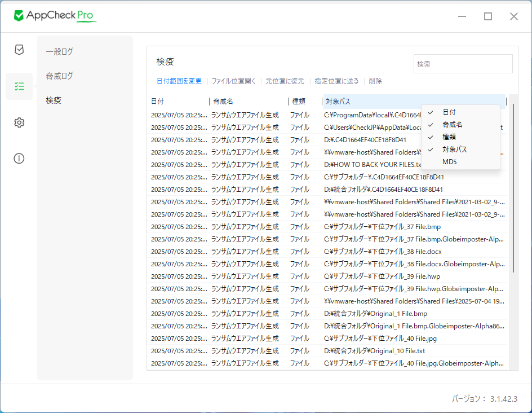Sort by the 日付 column header
This screenshot has height=413, width=532.
click(178, 102)
